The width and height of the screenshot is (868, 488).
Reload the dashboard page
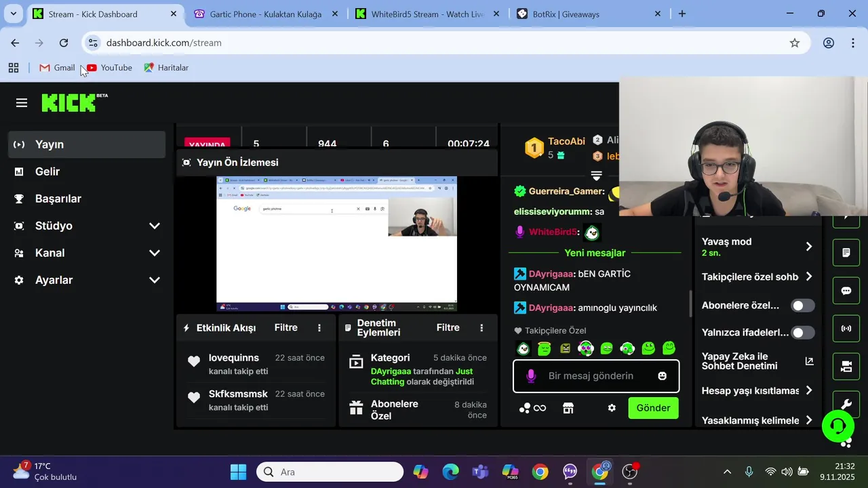(64, 43)
